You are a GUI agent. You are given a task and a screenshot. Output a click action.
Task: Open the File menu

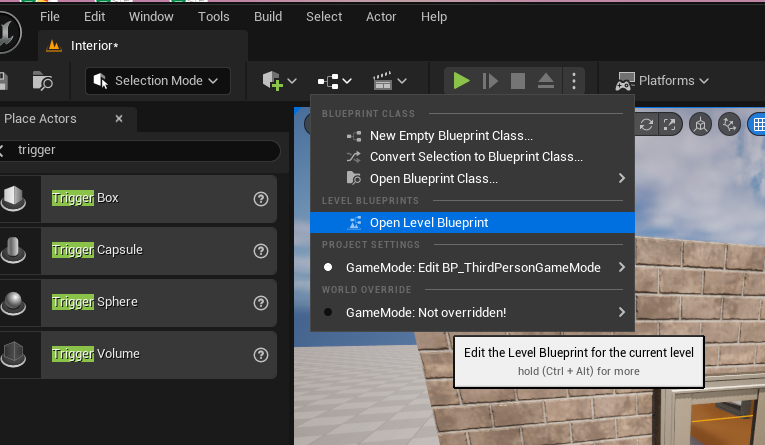pos(50,17)
